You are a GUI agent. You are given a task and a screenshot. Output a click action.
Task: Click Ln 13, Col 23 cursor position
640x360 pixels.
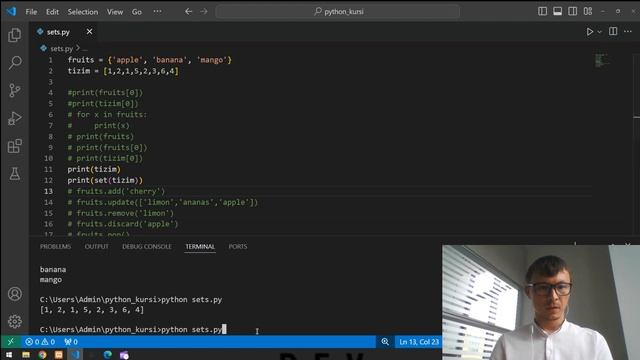[419, 342]
